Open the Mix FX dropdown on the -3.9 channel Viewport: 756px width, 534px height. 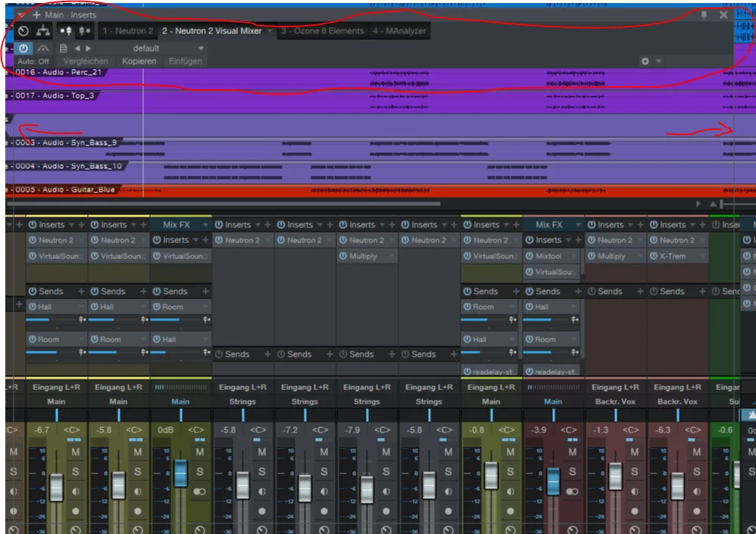tap(578, 225)
